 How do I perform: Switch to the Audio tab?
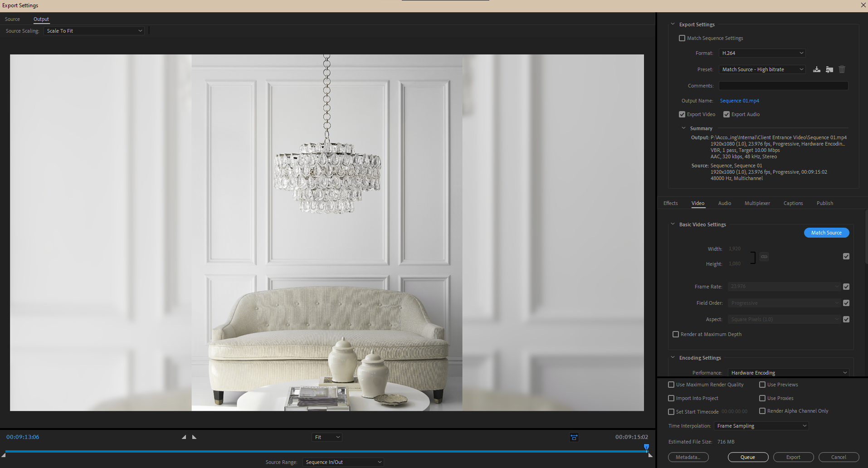[x=724, y=203]
